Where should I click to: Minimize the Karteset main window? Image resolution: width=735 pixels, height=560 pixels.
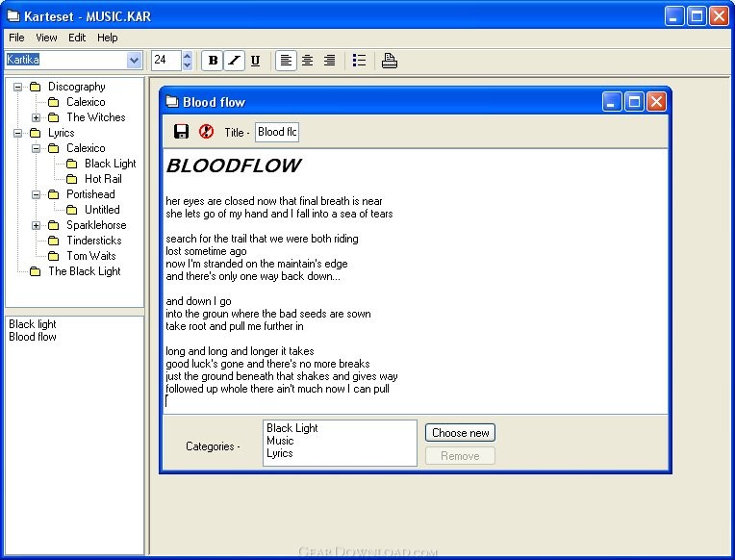(674, 16)
